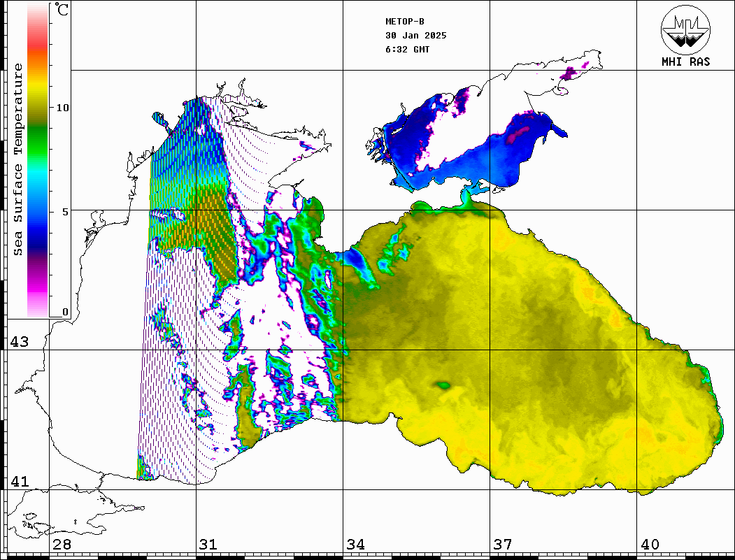This screenshot has height=560, width=735.
Task: Click longitude label '34'
Action: (356, 545)
